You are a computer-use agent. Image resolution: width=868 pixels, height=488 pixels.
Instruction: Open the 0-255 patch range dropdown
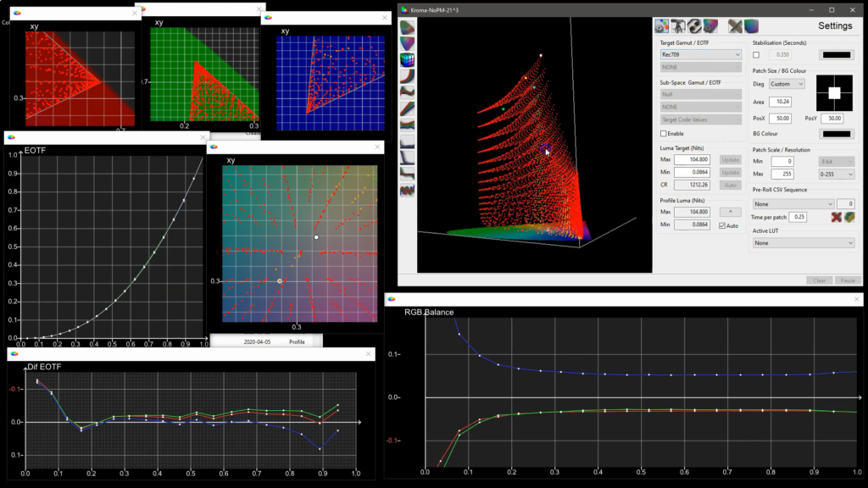coord(837,175)
